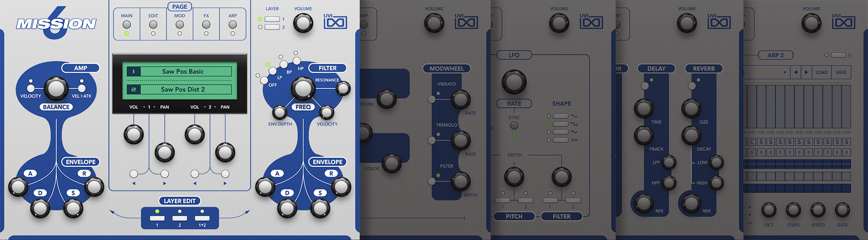
Task: Click the Reverb DECAY knob
Action: [691, 135]
